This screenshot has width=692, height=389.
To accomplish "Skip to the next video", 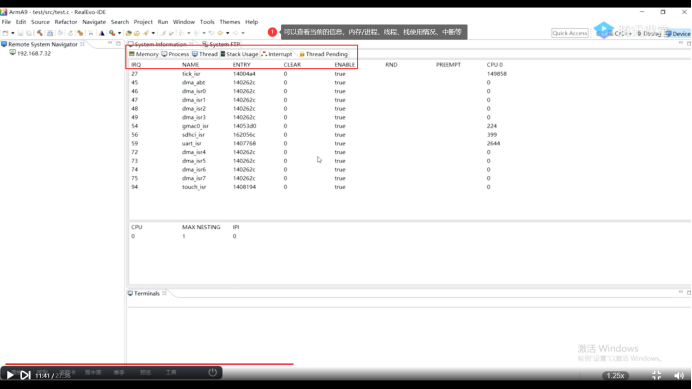I will (x=25, y=375).
